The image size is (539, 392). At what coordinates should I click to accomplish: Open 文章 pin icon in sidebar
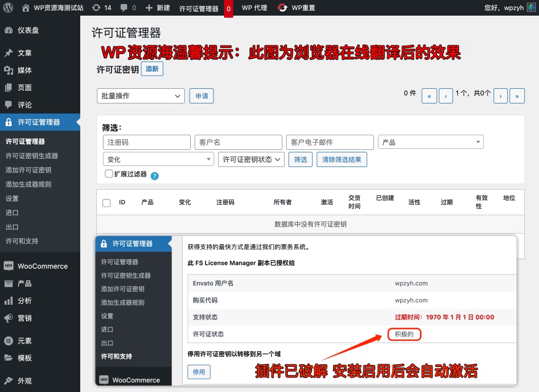[x=9, y=53]
